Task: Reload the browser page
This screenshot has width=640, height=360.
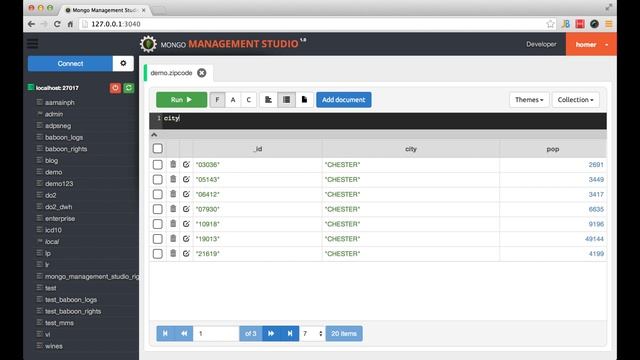Action: click(x=57, y=24)
